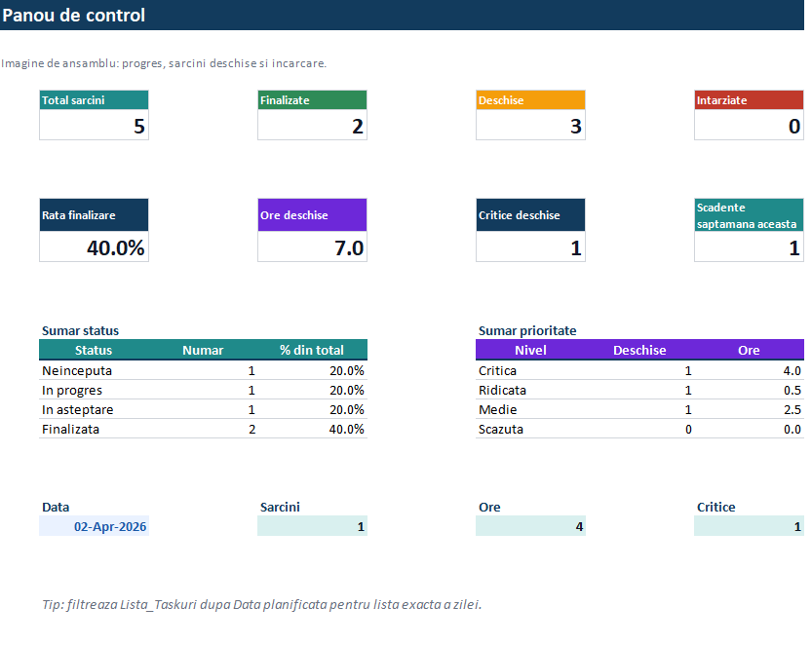Select the 'Neinceputa' status cell
The height and width of the screenshot is (645, 812).
coord(94,370)
